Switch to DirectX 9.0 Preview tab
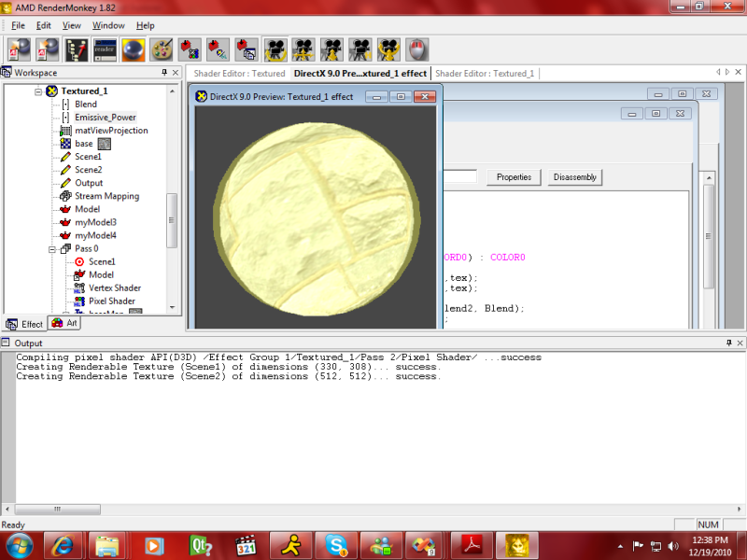747x560 pixels. tap(360, 74)
